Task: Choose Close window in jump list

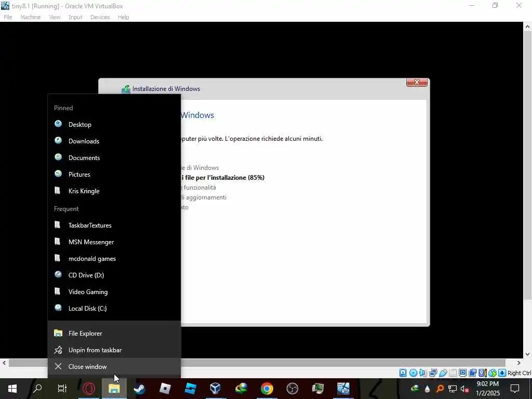Action: [x=114, y=367]
